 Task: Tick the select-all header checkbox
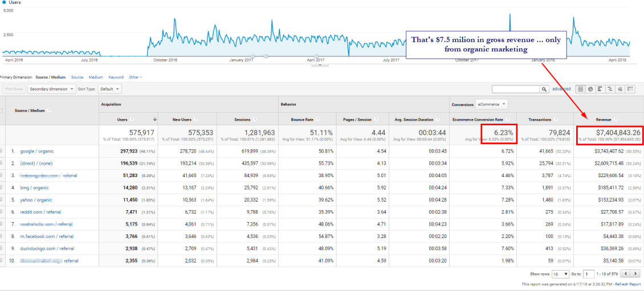[x=2, y=110]
